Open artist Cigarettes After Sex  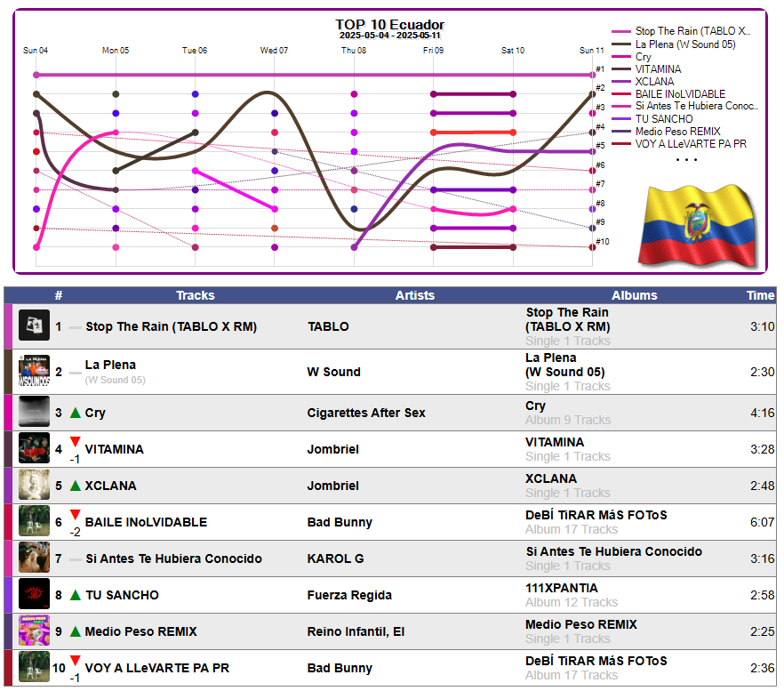tap(366, 413)
